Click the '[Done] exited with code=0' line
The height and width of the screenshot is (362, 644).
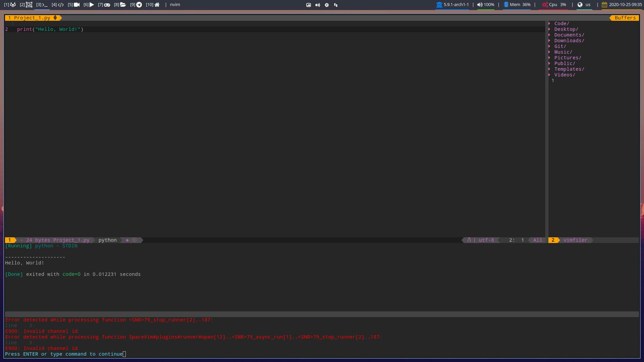(73, 274)
